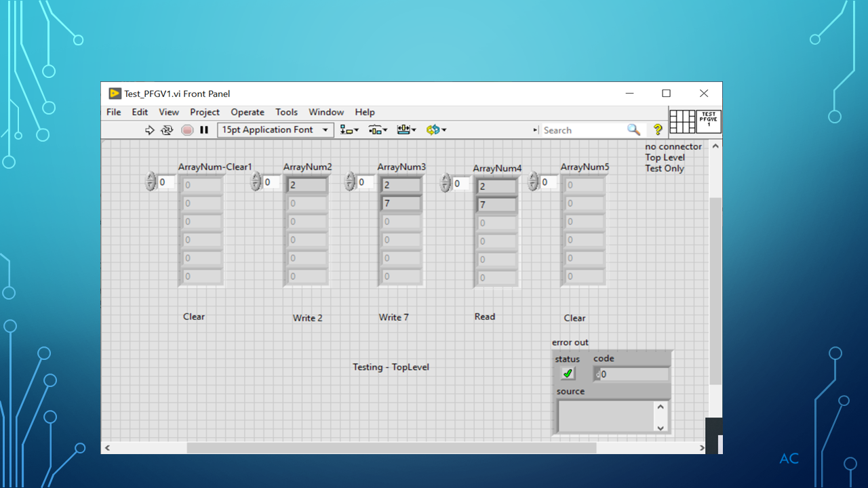Expand the Distribute Objects dropdown
The image size is (868, 488).
[x=378, y=130]
